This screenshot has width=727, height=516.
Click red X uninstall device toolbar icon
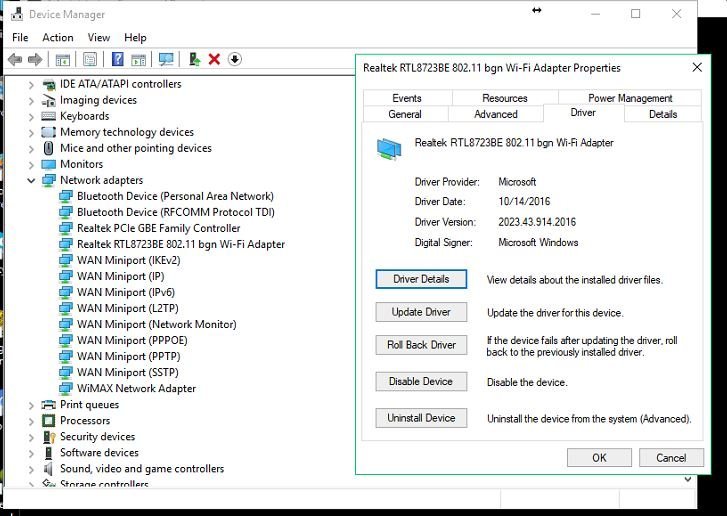click(214, 59)
